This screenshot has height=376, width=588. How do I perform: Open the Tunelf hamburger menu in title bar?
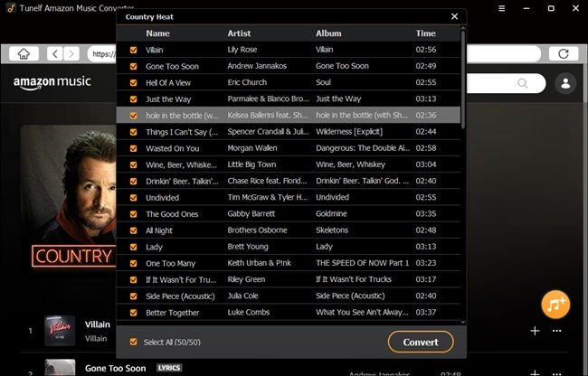coord(501,8)
